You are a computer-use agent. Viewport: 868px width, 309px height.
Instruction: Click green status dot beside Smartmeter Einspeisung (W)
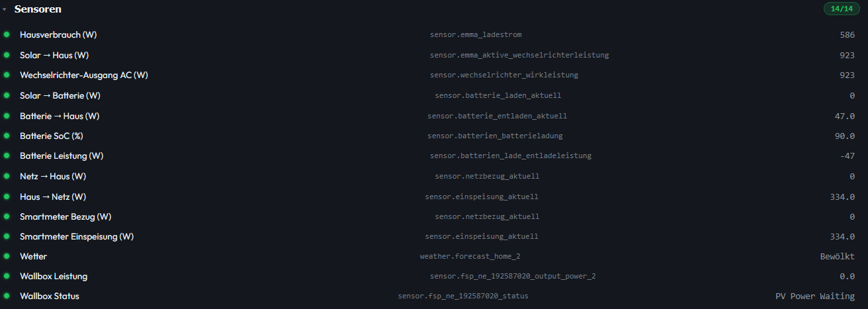[7, 236]
